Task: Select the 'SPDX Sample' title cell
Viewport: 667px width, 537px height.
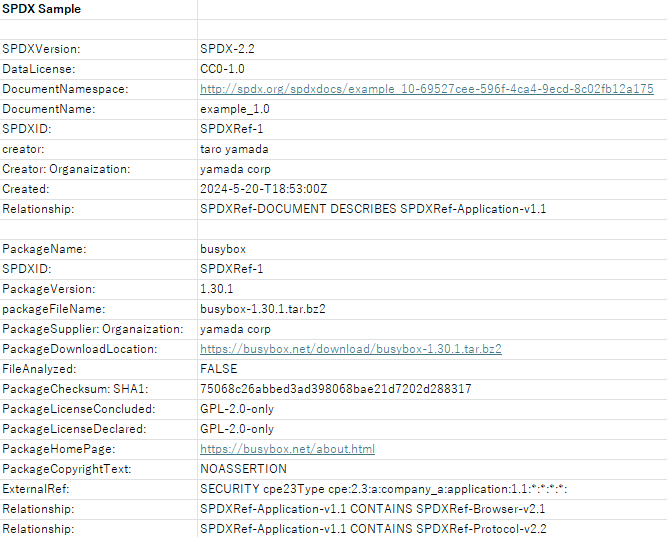Action: [x=42, y=9]
